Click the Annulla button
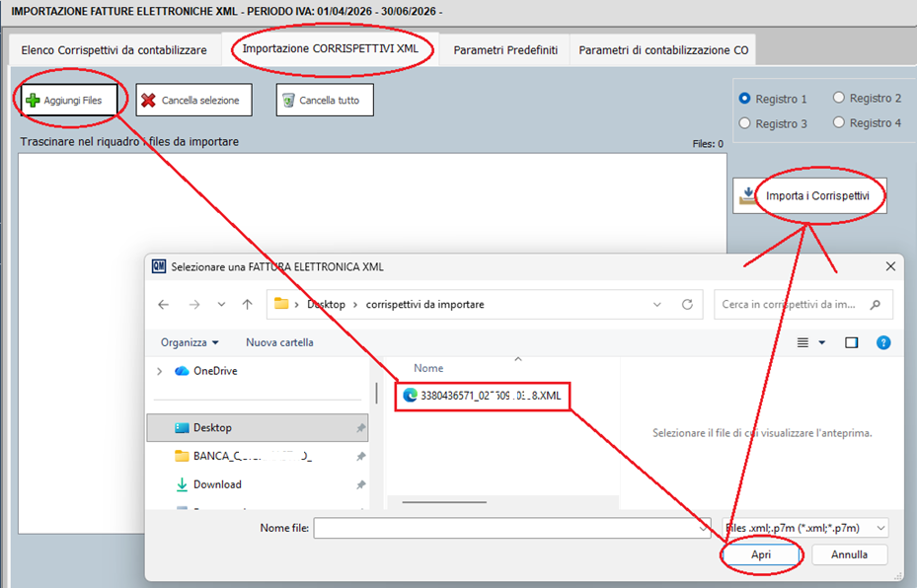This screenshot has width=917, height=588. [849, 554]
